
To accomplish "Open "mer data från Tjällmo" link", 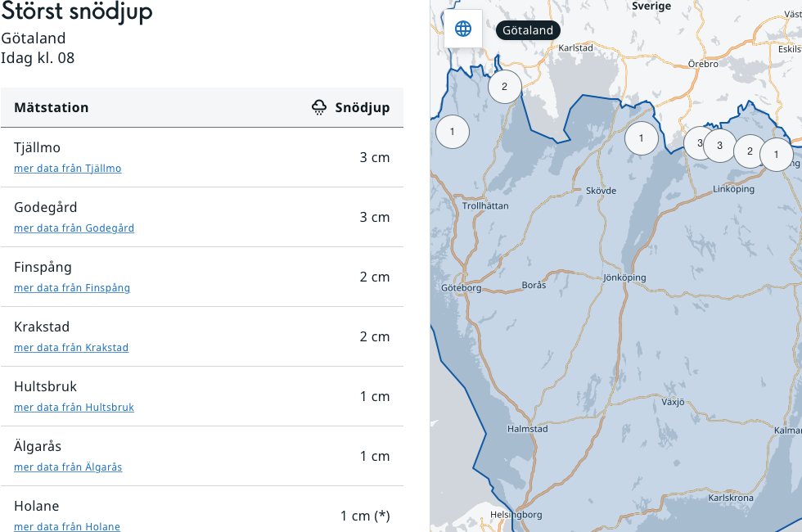I will pos(68,169).
